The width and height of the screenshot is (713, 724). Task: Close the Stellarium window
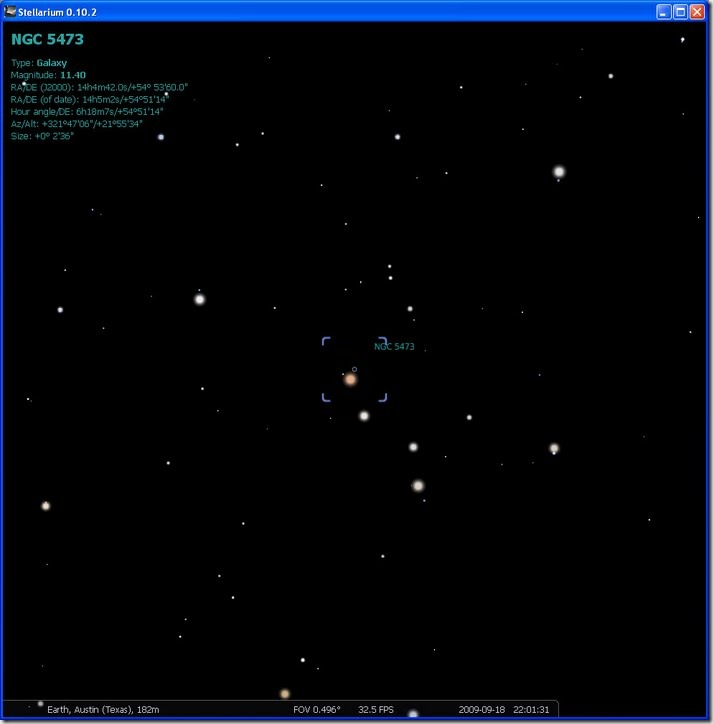pos(697,11)
